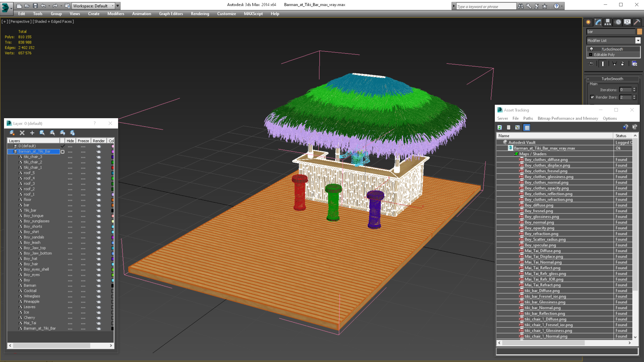The width and height of the screenshot is (644, 362).
Task: Click the Undo arrow icon
Action: point(43,6)
